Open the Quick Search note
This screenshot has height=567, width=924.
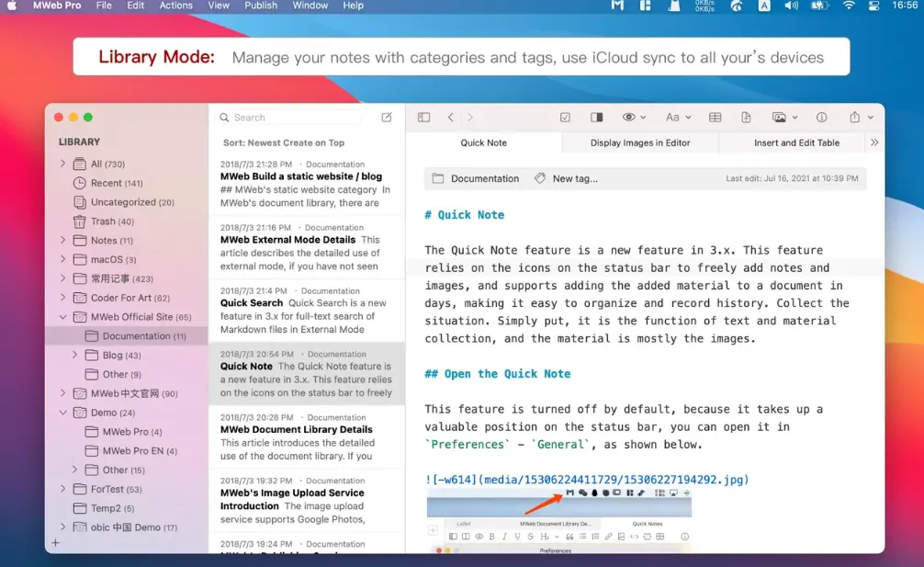point(307,310)
